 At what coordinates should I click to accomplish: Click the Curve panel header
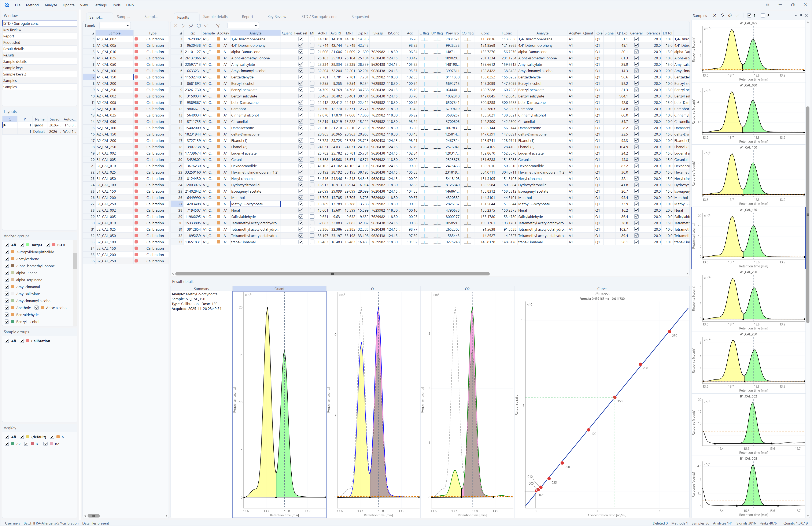[602, 289]
